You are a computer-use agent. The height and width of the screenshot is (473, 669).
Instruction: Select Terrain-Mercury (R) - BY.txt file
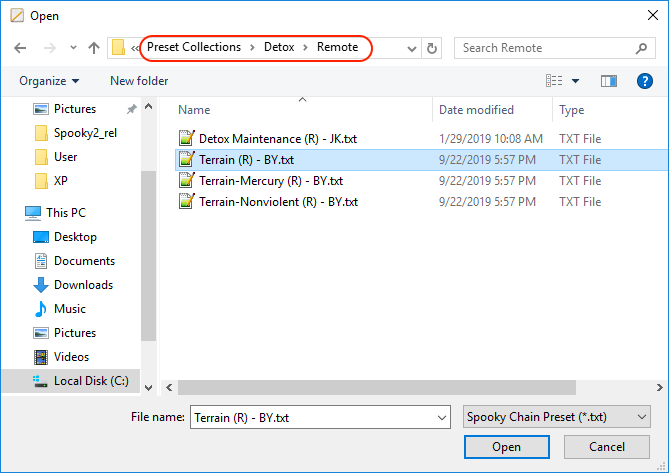coord(270,181)
